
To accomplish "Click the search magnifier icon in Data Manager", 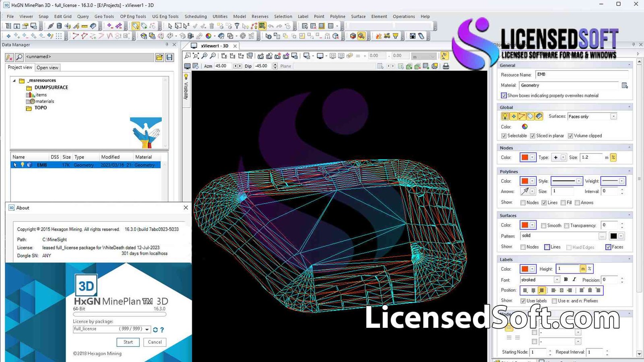I will (19, 58).
